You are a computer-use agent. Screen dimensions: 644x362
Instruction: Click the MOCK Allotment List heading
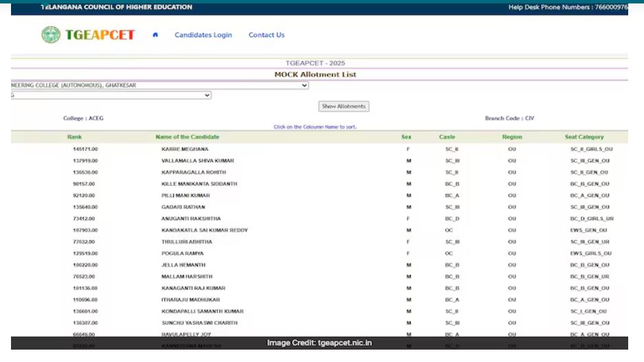[315, 74]
